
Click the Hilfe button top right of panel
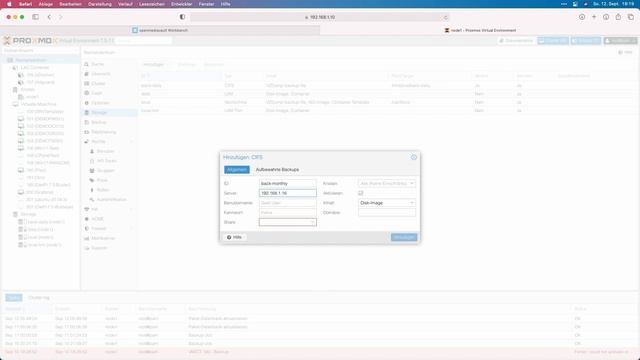(625, 52)
